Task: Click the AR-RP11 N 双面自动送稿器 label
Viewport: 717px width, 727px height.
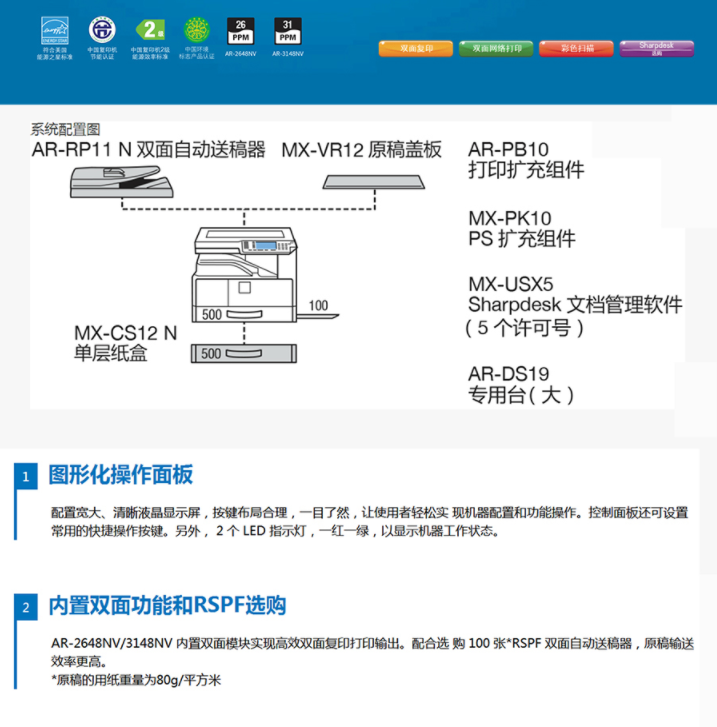Action: (148, 150)
